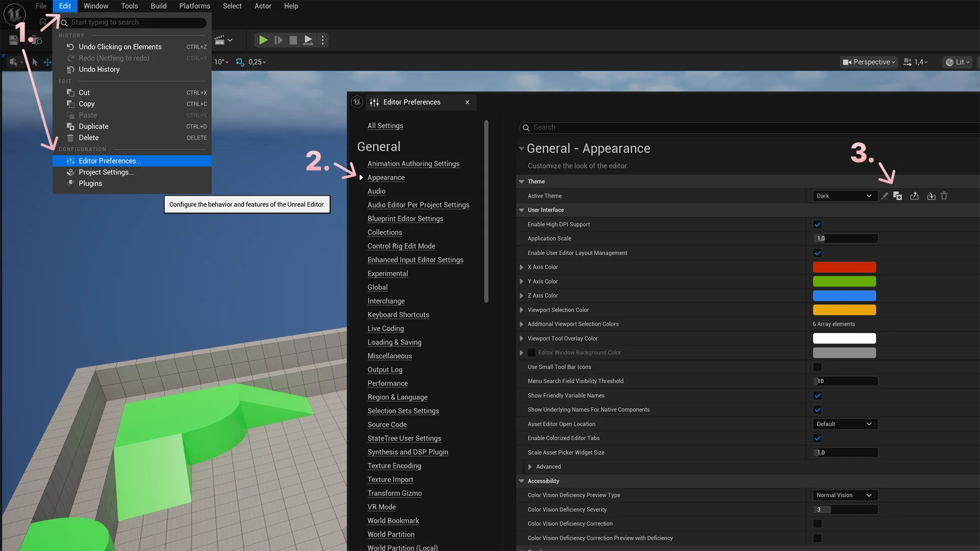Click the Unreal Engine logo icon
The height and width of the screenshot is (551, 980).
pos(14,14)
